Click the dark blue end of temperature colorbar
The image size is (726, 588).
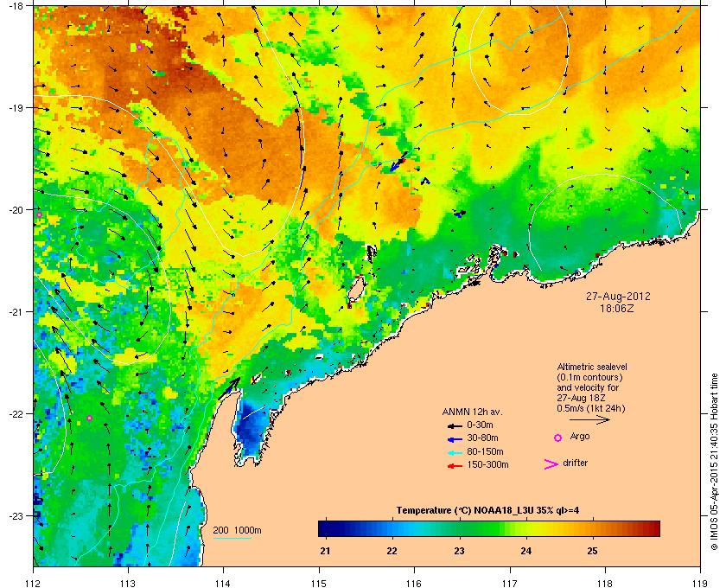(325, 528)
